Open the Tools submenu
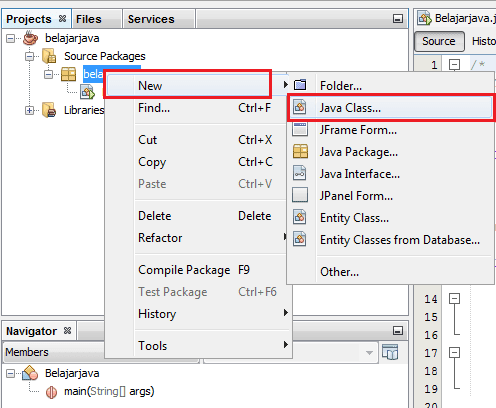 [x=199, y=346]
